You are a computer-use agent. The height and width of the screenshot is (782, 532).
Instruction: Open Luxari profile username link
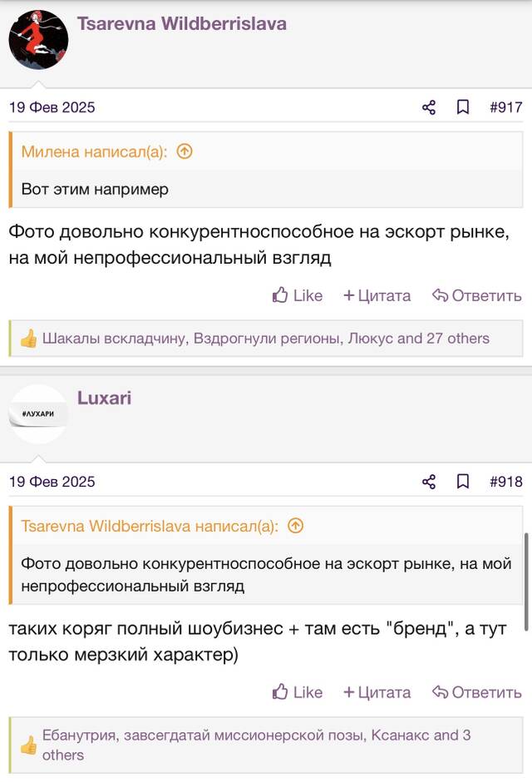pos(104,398)
